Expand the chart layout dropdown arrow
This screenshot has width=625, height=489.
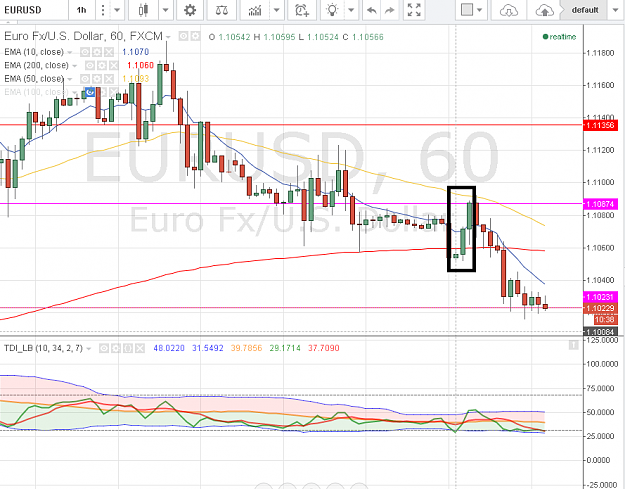(480, 10)
